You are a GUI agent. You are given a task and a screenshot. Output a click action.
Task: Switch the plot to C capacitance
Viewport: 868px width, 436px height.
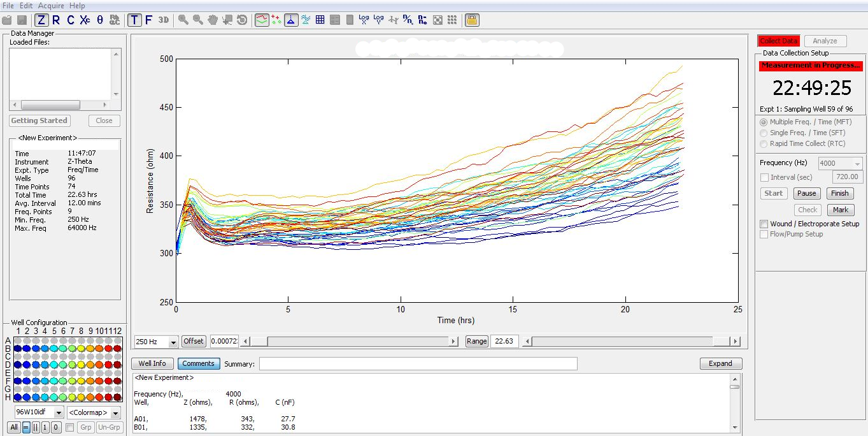70,20
